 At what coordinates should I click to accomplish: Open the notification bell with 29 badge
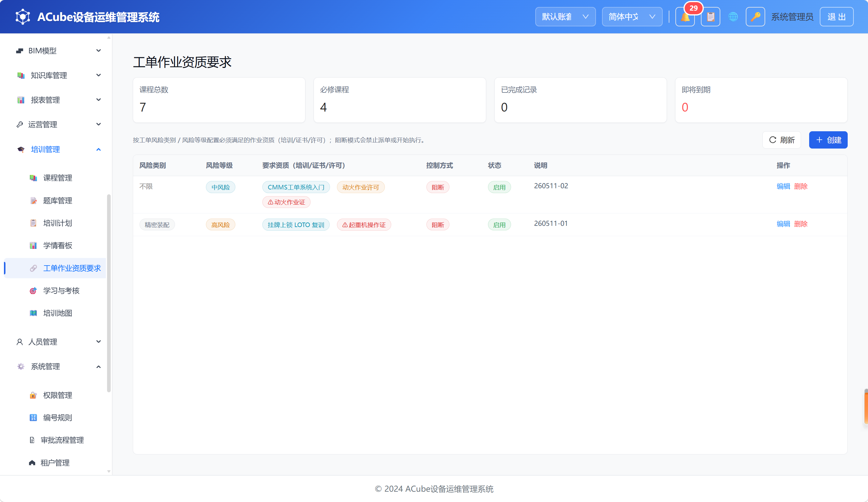pyautogui.click(x=685, y=17)
